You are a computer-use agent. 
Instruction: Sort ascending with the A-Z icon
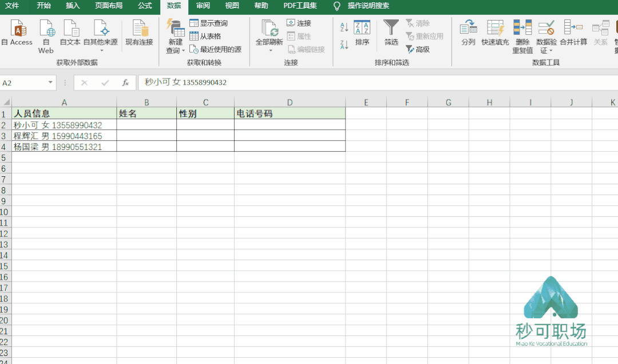point(344,27)
